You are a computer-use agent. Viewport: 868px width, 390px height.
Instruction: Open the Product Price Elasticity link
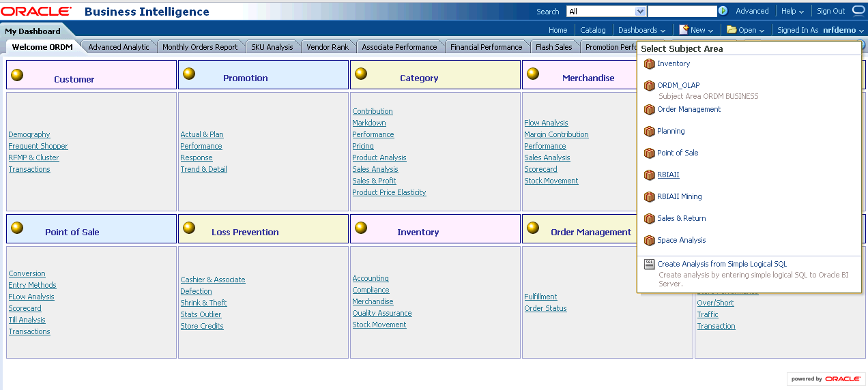[x=389, y=192]
